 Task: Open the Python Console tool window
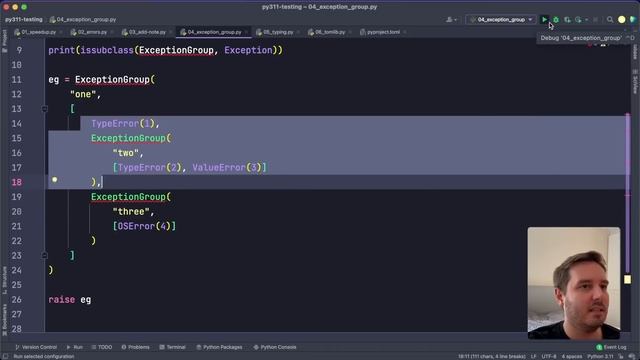click(x=275, y=347)
